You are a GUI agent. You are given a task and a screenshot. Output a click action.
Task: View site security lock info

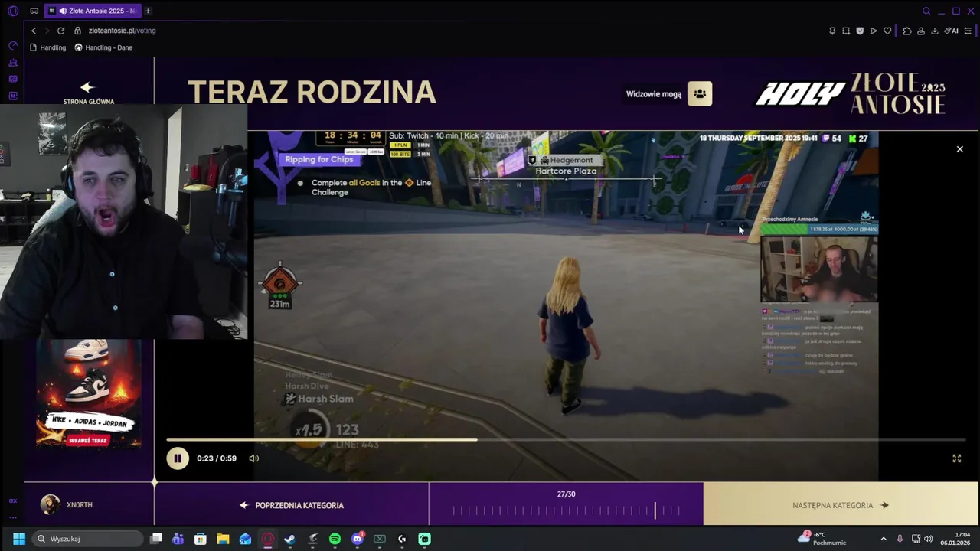click(77, 31)
